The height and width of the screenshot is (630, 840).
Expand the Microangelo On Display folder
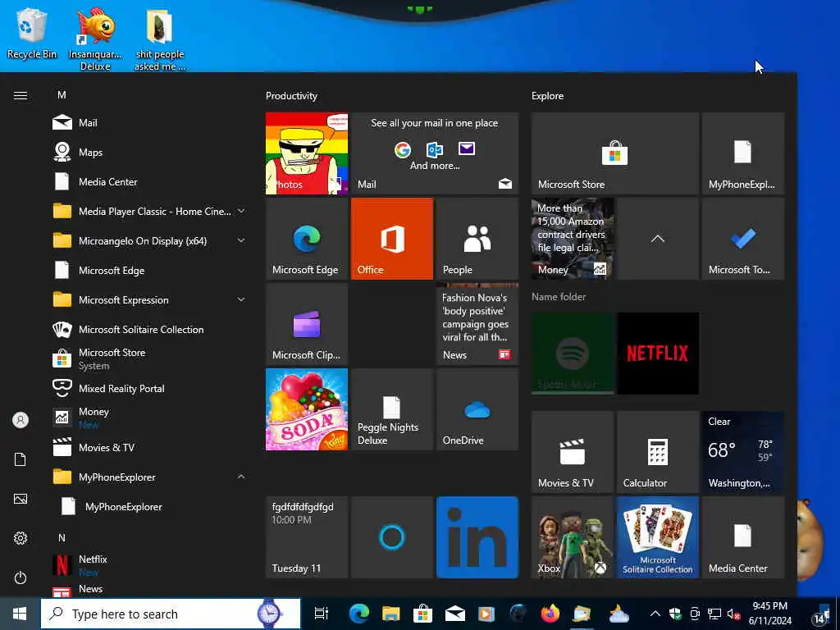[x=149, y=240]
